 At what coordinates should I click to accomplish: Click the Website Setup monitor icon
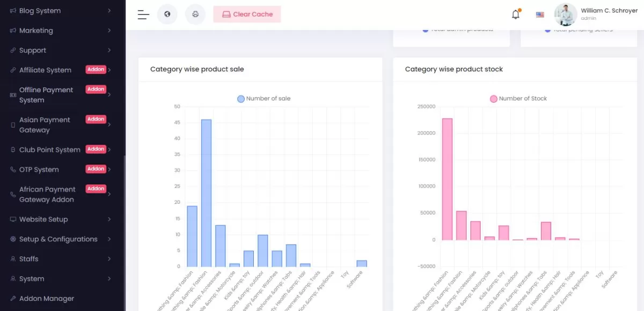point(13,219)
